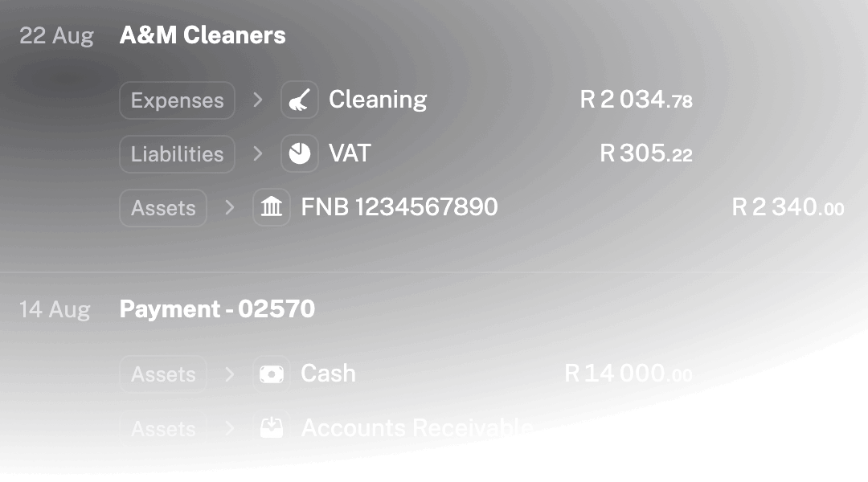Click the VAT pie chart icon
This screenshot has width=868, height=482.
pyautogui.click(x=299, y=153)
